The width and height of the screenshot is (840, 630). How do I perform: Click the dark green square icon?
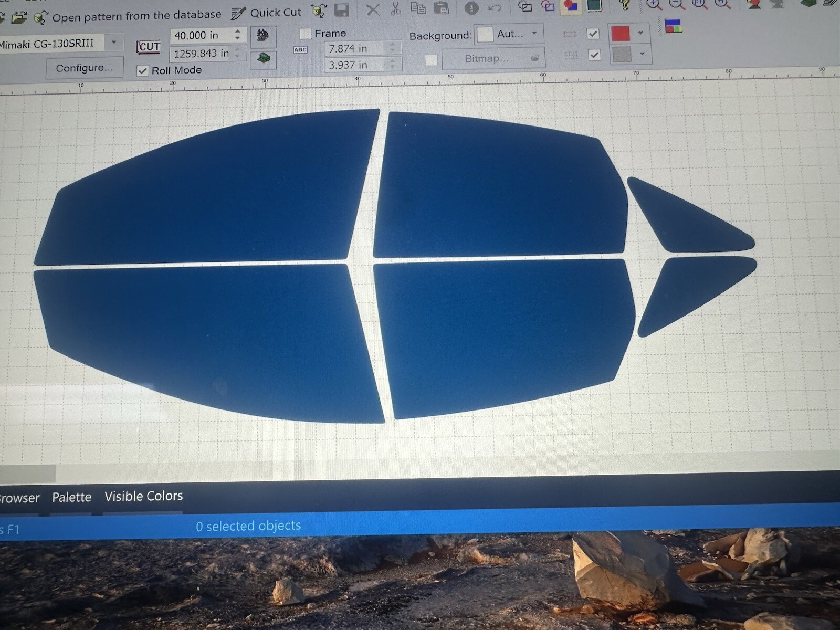click(594, 6)
